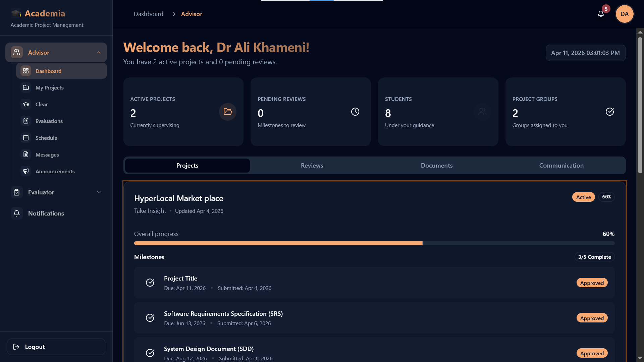Click the Welcome back heading
Screen dimensions: 644x362
click(x=216, y=48)
